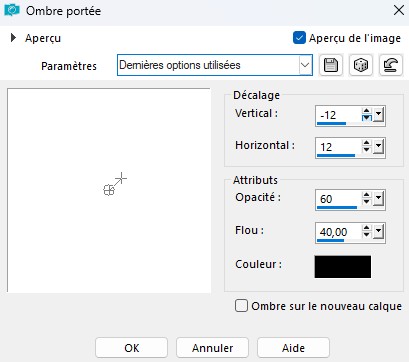Screen dimensions: 409x362
Task: Enable Ombre sur le nouveau calque
Action: tap(241, 306)
